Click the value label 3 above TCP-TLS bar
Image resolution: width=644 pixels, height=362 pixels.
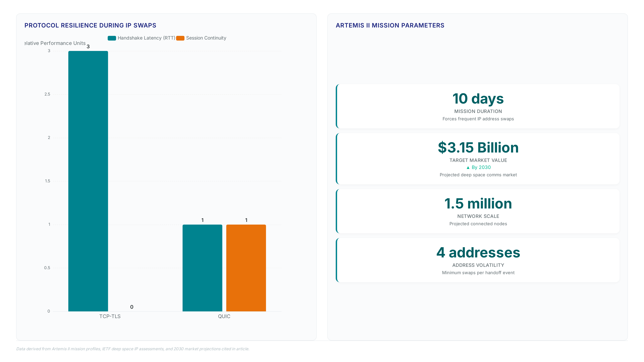[88, 46]
